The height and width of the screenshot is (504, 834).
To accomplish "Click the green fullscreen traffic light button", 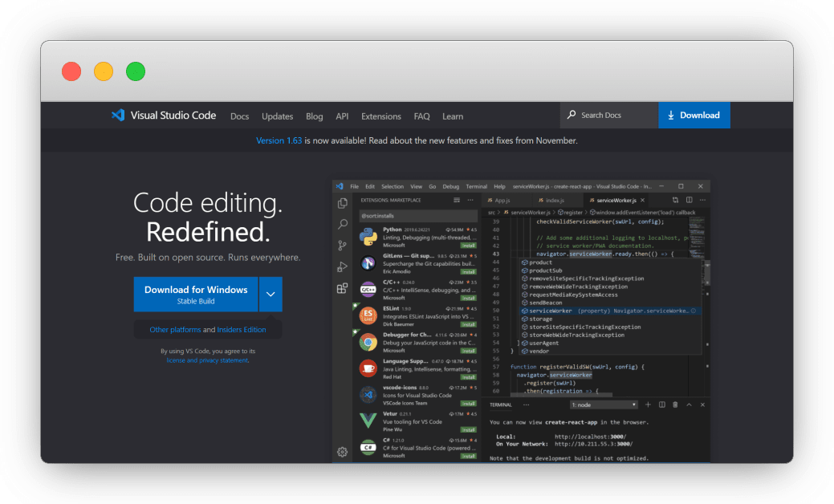I will [136, 71].
